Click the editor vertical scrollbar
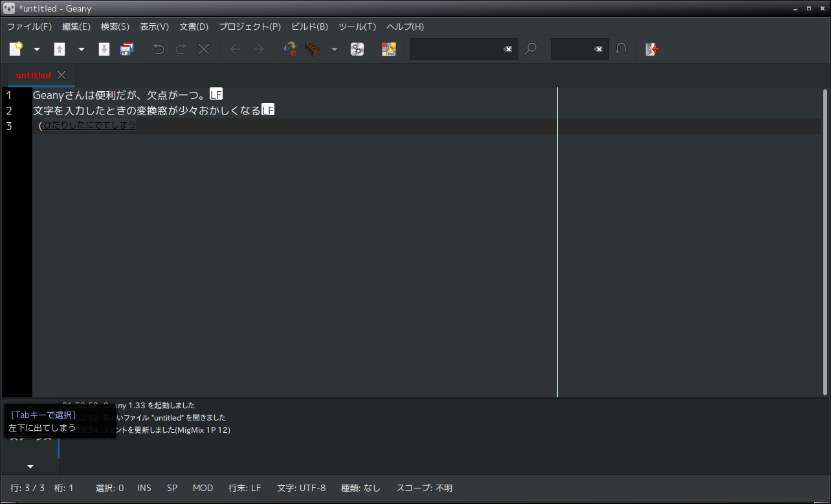The width and height of the screenshot is (831, 504). coord(825,243)
